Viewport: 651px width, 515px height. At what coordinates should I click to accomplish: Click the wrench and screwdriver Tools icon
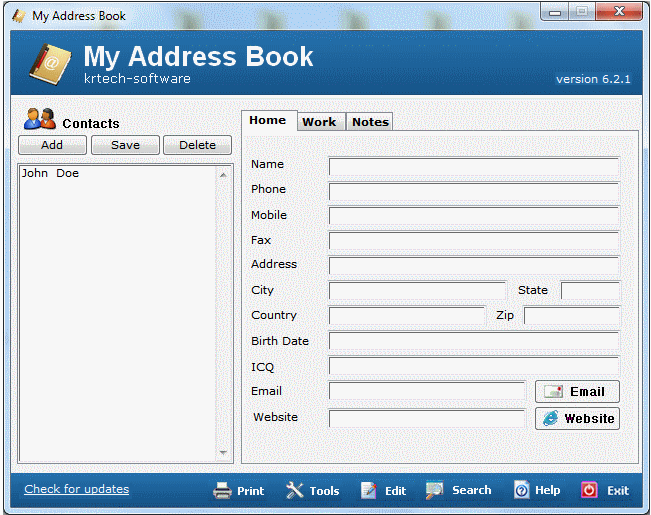(294, 490)
